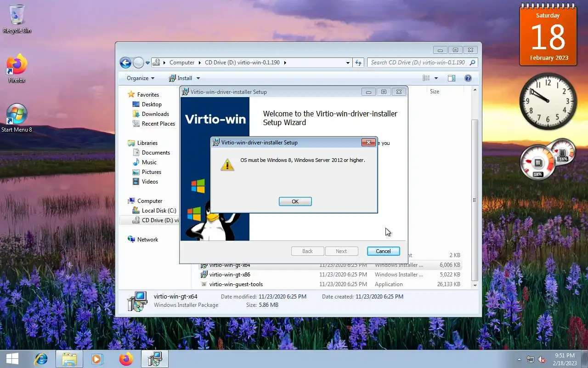Viewport: 588px width, 368px height.
Task: Open Recycle Bin desktop icon
Action: coord(17,19)
